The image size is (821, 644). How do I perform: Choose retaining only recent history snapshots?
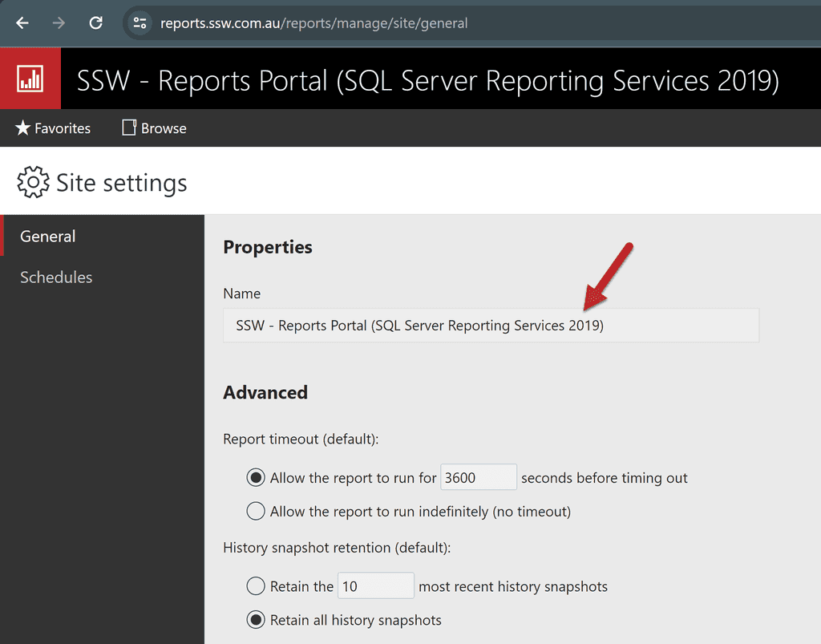point(255,585)
